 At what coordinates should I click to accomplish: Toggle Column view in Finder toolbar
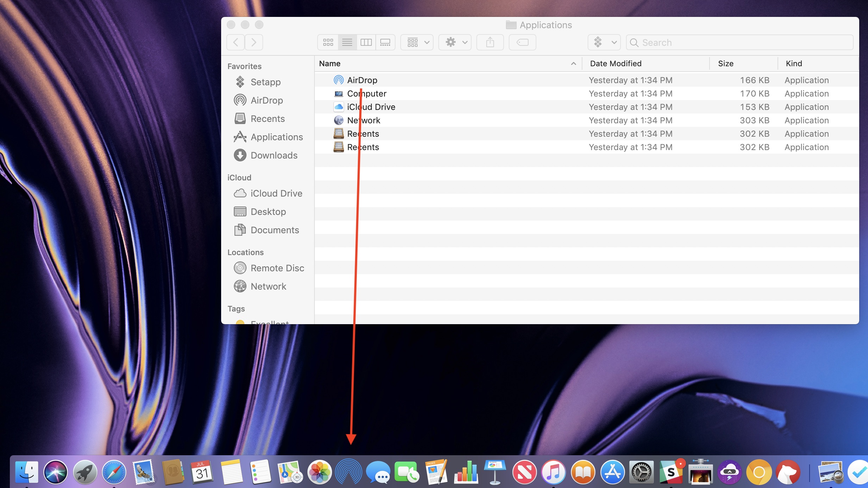coord(366,42)
